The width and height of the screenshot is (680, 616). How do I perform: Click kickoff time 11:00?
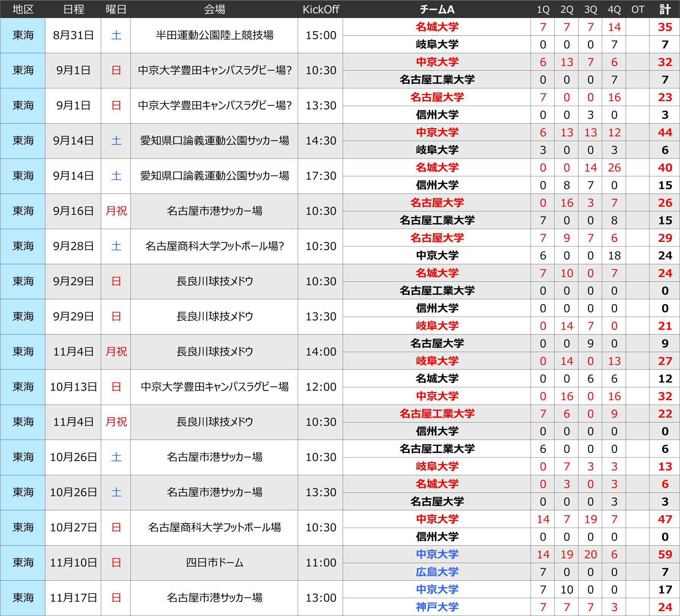coord(321,563)
